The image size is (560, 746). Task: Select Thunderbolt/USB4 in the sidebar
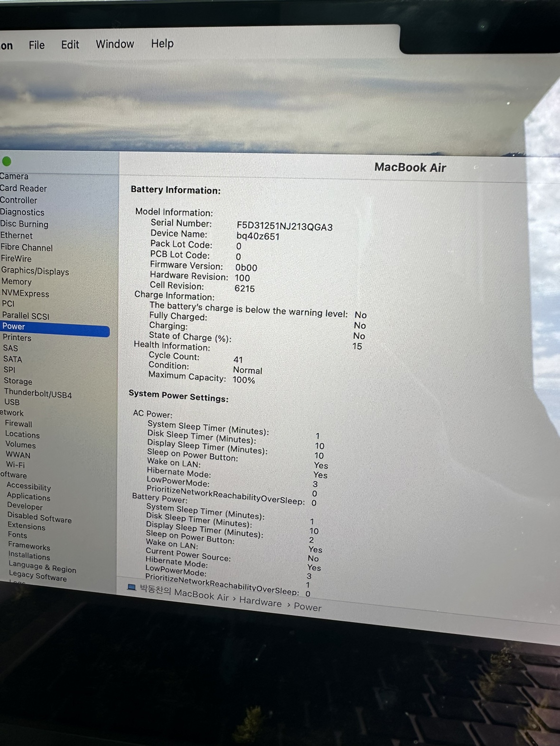tap(38, 393)
